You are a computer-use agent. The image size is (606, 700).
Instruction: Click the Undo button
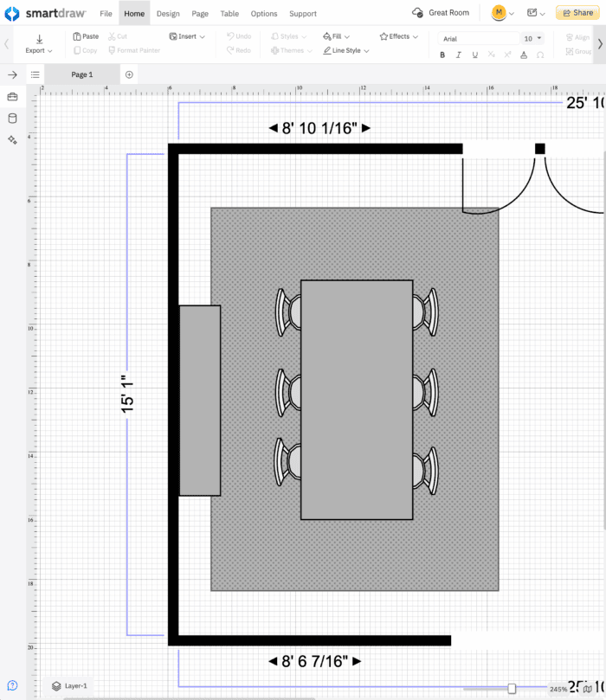point(239,36)
